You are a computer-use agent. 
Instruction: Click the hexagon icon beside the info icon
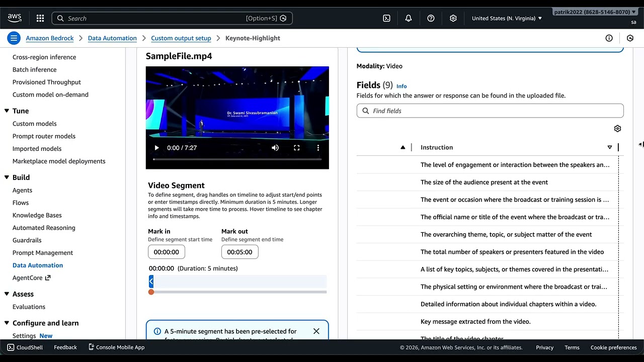(630, 38)
